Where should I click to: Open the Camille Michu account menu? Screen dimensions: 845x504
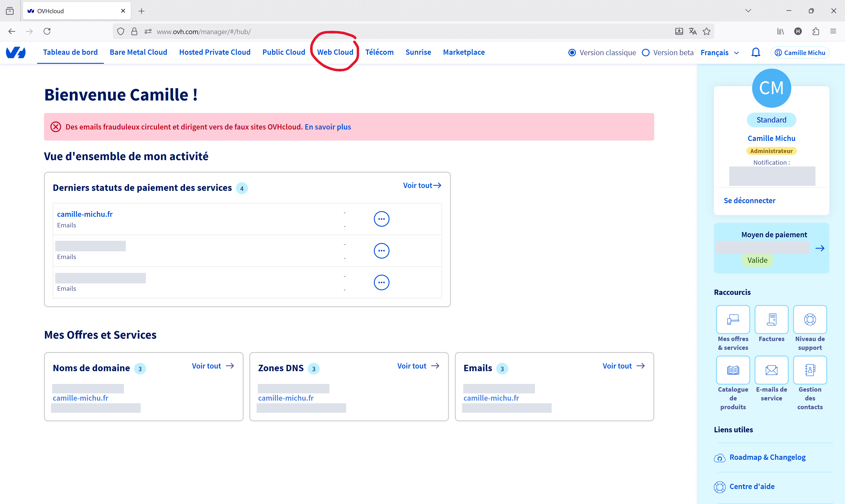pyautogui.click(x=800, y=53)
